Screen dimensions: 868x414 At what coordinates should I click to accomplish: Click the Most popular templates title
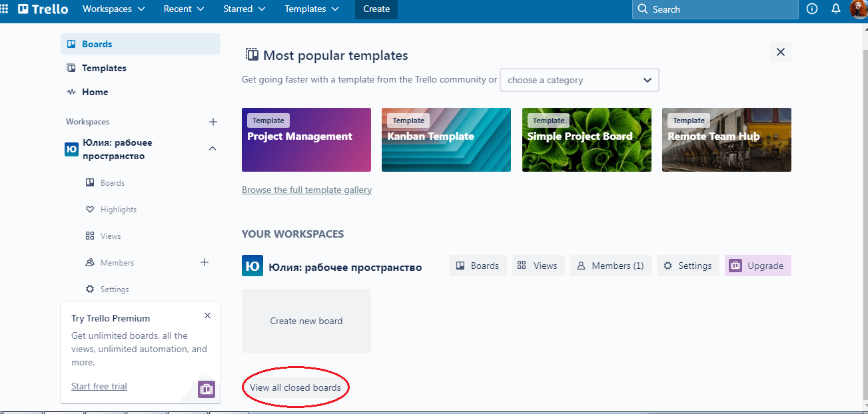(336, 55)
